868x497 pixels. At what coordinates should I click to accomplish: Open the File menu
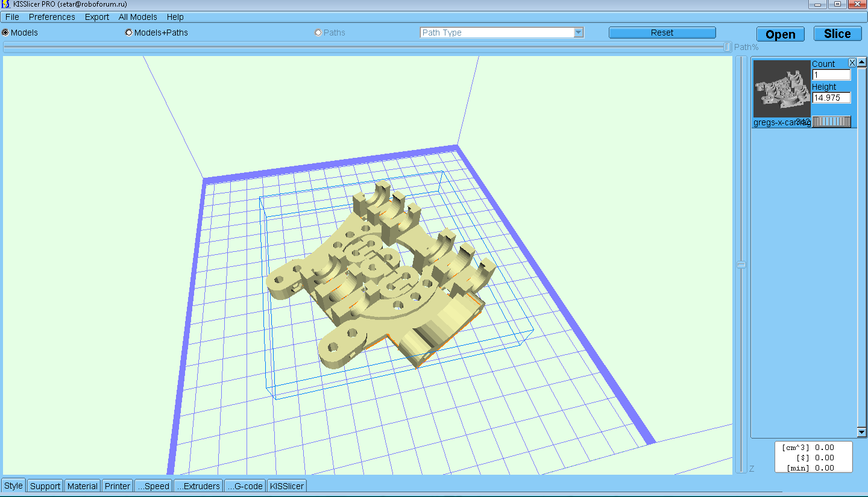12,17
